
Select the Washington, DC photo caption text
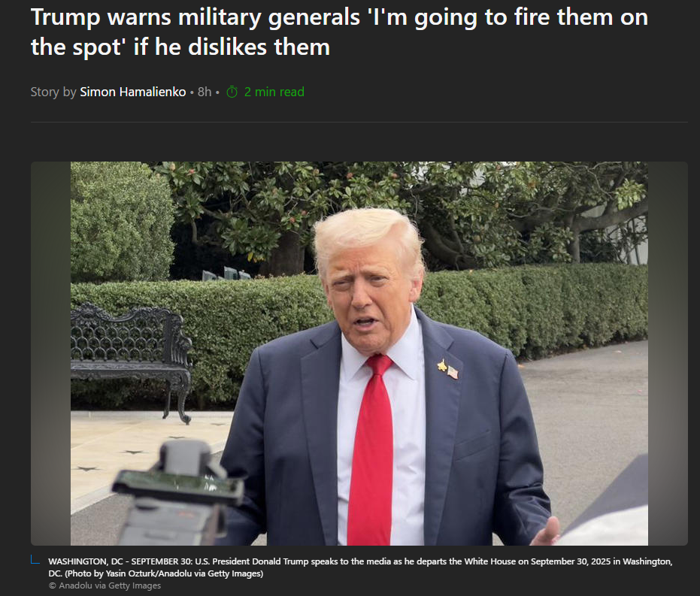click(360, 567)
